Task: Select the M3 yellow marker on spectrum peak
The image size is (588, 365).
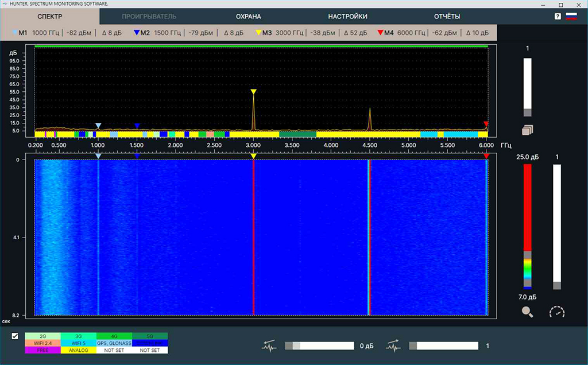Action: click(x=253, y=92)
